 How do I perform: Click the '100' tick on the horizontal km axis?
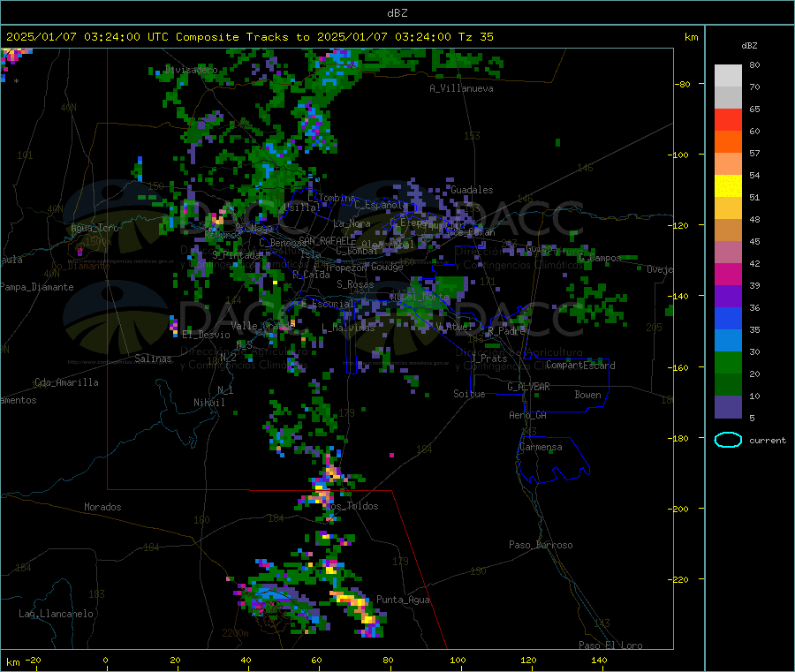coord(458,661)
